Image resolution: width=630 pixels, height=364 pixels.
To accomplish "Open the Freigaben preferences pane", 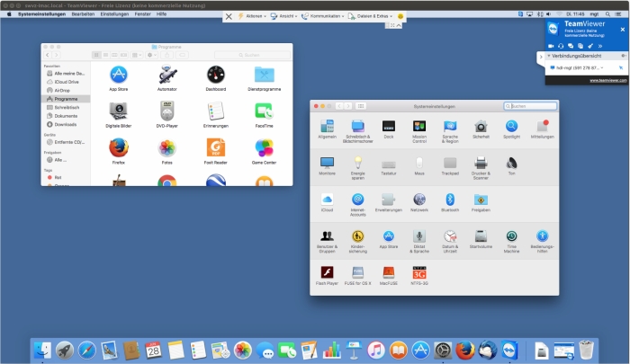I will [x=481, y=202].
